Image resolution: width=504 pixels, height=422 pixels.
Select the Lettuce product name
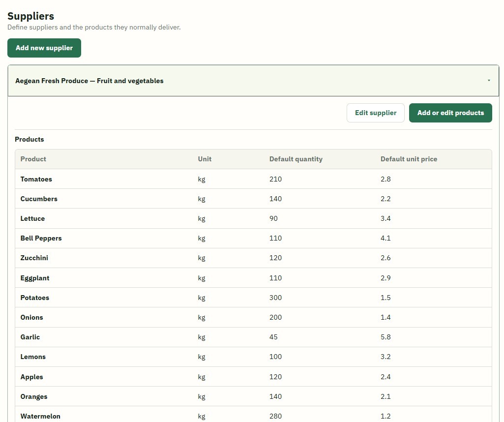coord(32,218)
